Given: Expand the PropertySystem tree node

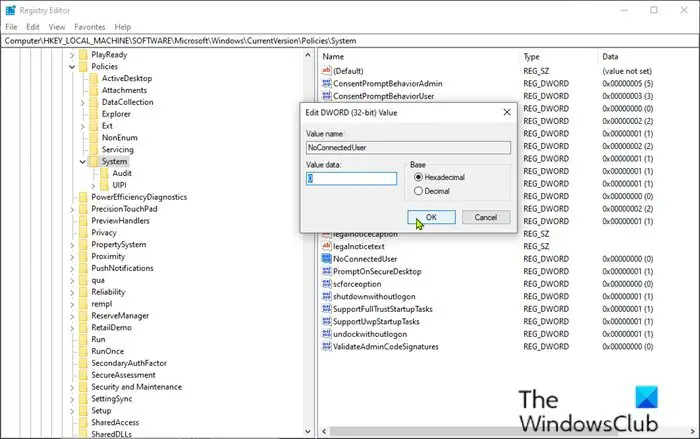Looking at the screenshot, I should pos(72,245).
